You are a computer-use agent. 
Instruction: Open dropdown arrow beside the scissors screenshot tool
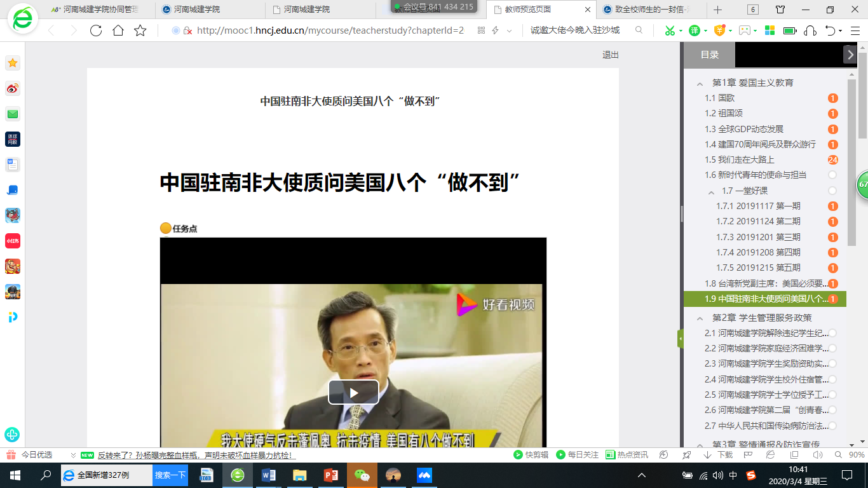click(x=681, y=30)
